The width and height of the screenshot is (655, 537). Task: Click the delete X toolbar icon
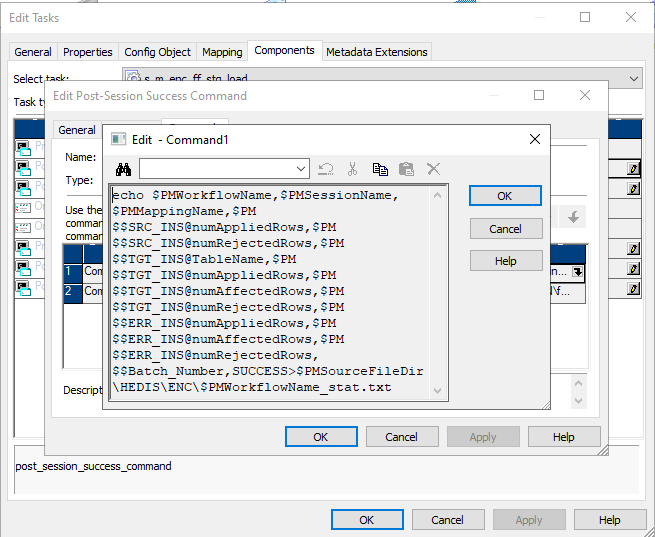point(434,169)
